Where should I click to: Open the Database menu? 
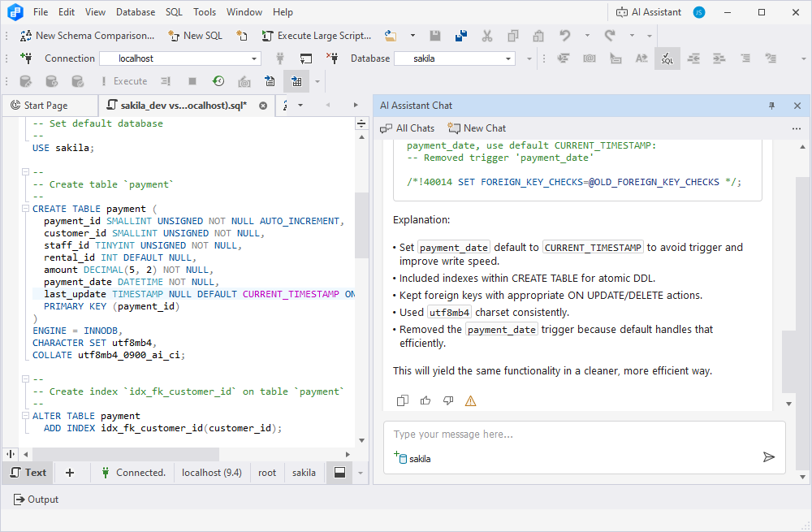135,12
